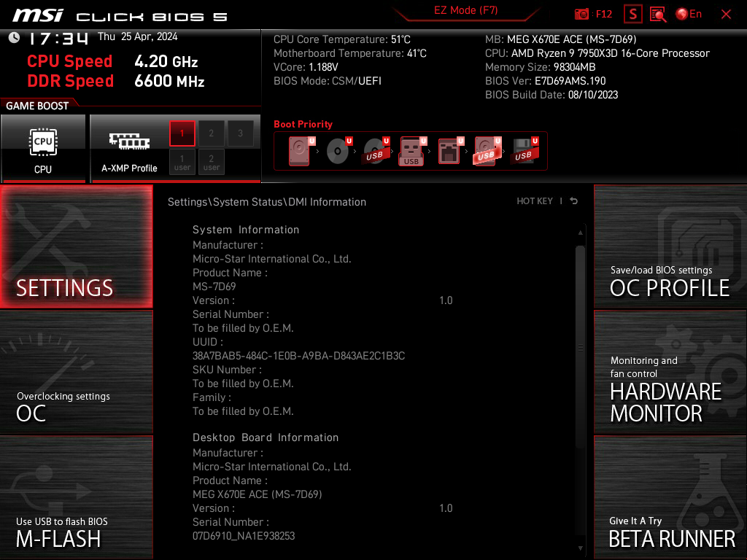This screenshot has height=560, width=747.
Task: Select the USB key boot device icon
Action: tap(412, 151)
